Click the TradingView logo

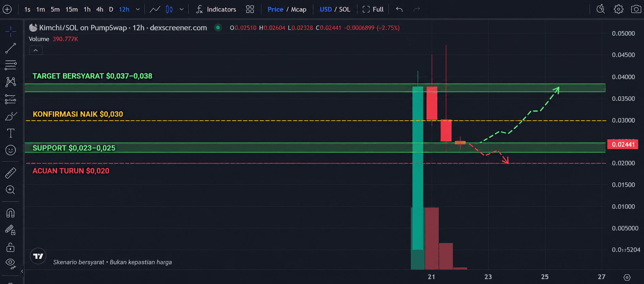(x=38, y=256)
